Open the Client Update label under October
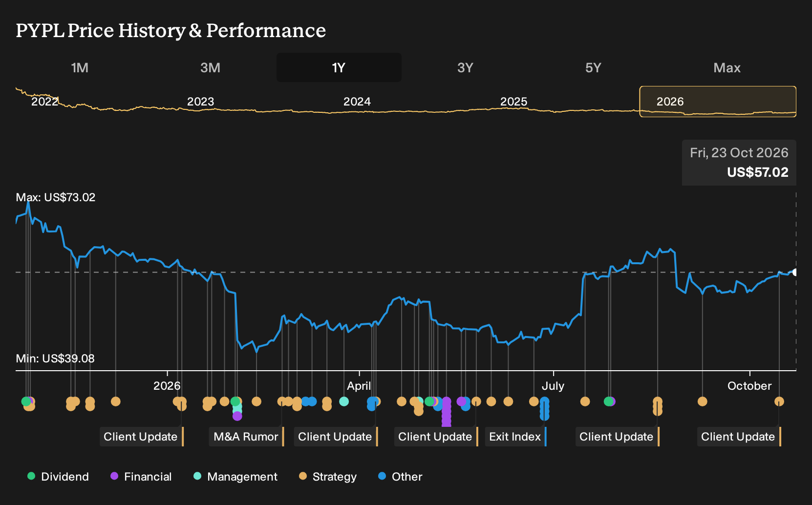This screenshot has height=505, width=812. (739, 437)
